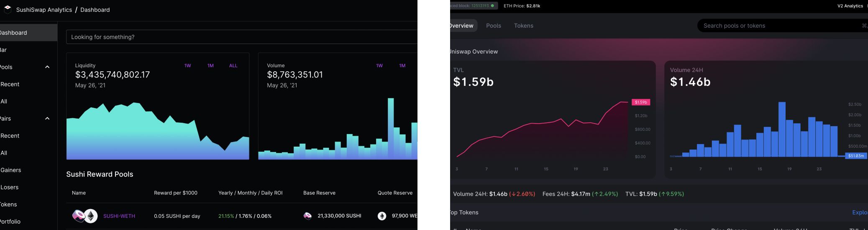Click the SushiSwap Liquidity area chart

coord(158,131)
